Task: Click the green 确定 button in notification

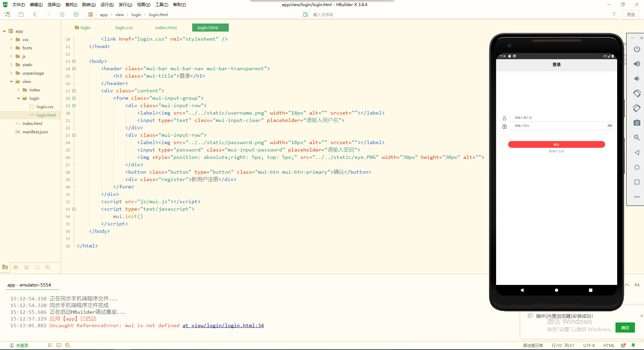Action: pyautogui.click(x=625, y=327)
